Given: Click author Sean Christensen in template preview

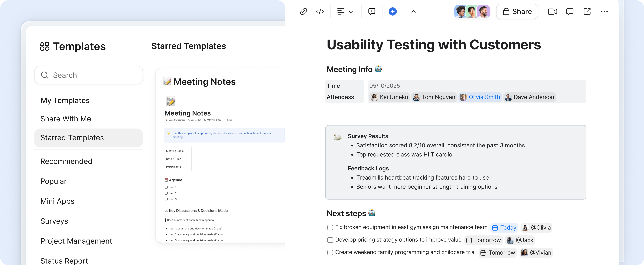Looking at the screenshot, I should (175, 120).
